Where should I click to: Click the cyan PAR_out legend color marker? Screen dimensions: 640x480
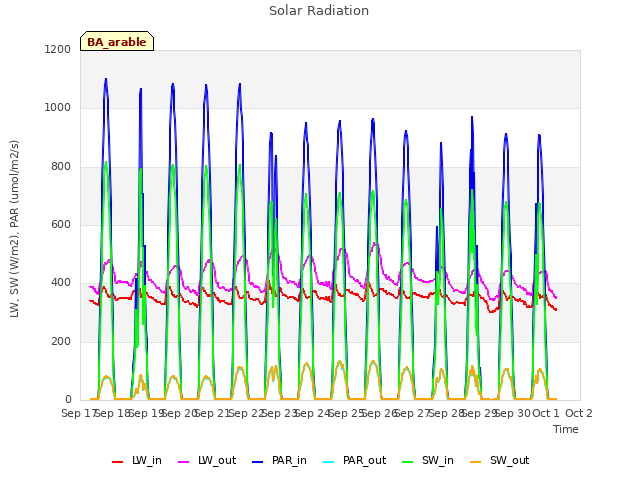coord(329,462)
